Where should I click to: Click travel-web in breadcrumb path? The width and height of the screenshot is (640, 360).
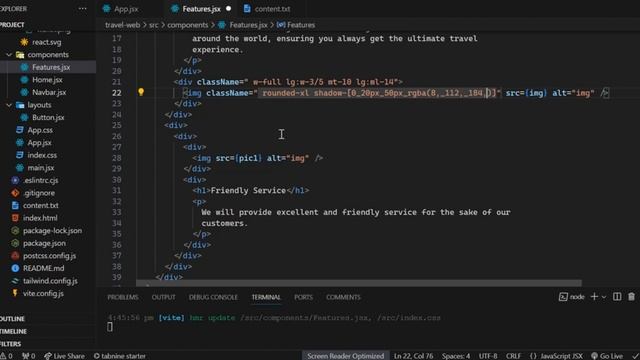click(x=122, y=25)
